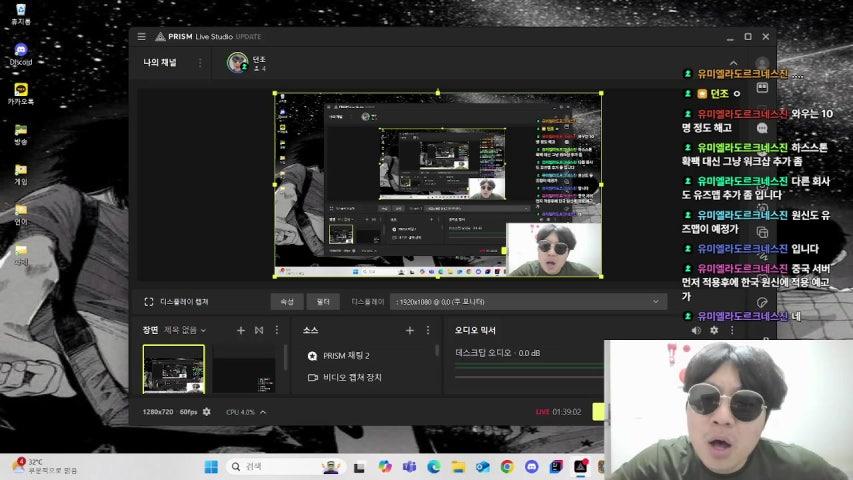This screenshot has height=480, width=853.
Task: Collapse sidebar with the up chevron
Action: [733, 63]
